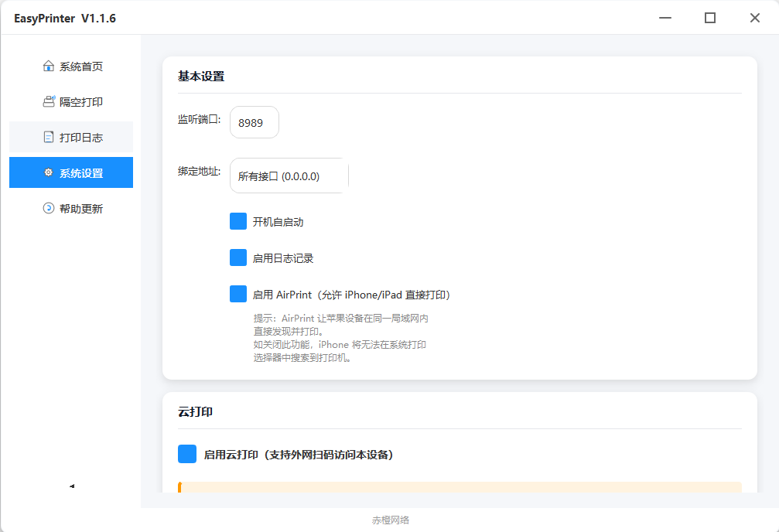
Task: Click the 赤橙网络 footer text
Action: (x=391, y=520)
